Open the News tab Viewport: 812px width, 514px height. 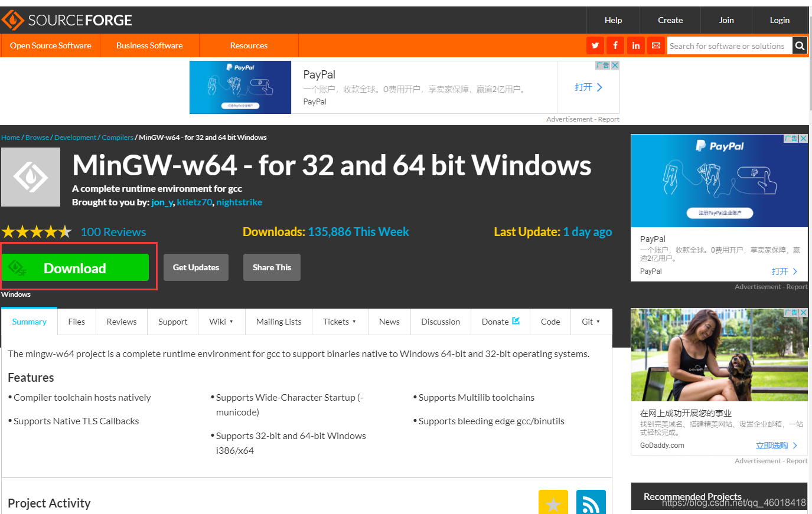[x=389, y=322]
